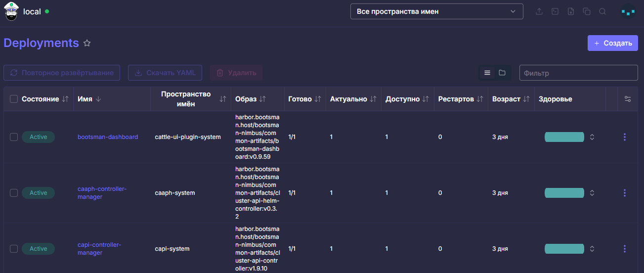Sort by Доступно column arrows
Viewport: 644px width, 273px height.
point(426,99)
